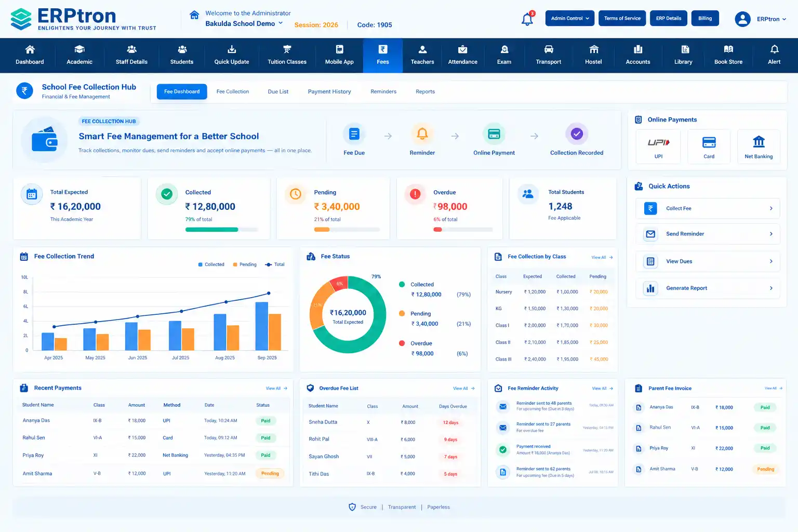Click the Terms of Service button
Screen dimensions: 798x532
(622, 18)
